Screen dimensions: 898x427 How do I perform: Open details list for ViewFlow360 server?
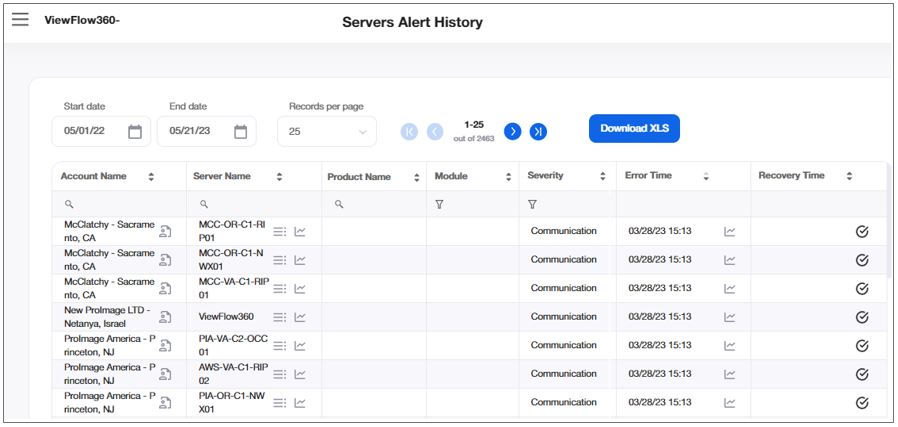pos(280,317)
